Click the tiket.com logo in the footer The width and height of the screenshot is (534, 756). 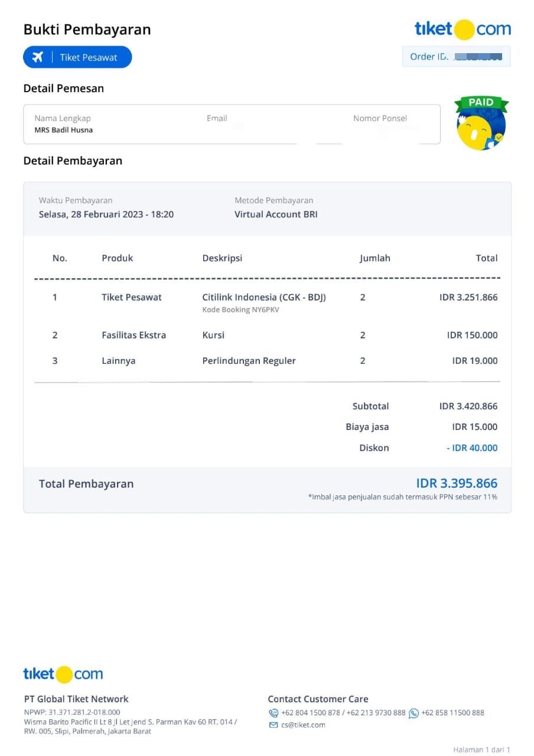pyautogui.click(x=63, y=674)
